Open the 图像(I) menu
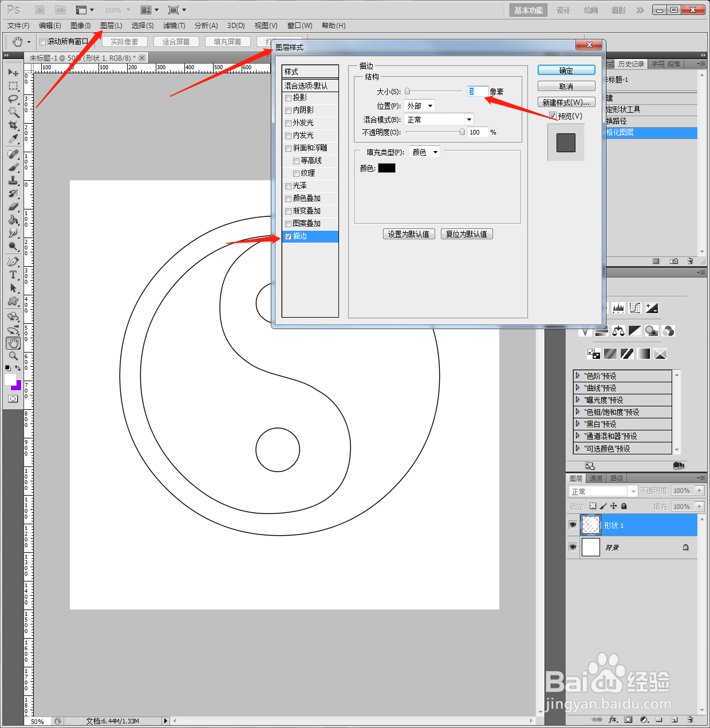The height and width of the screenshot is (728, 710). coord(80,26)
